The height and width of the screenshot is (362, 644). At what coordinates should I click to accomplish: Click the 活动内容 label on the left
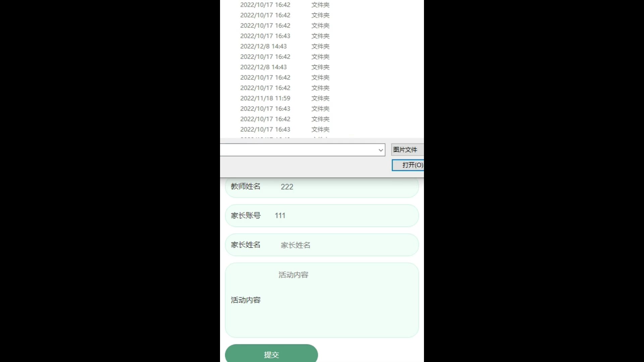(x=246, y=300)
